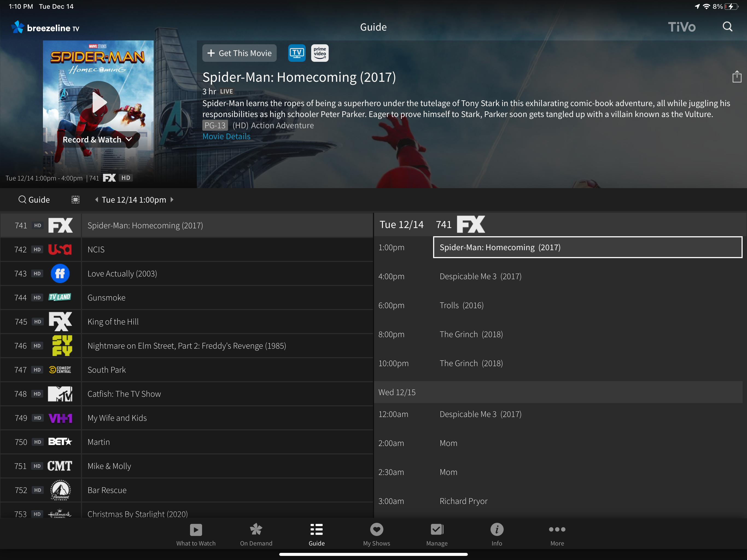Click the Get This Movie button
747x560 pixels.
240,53
